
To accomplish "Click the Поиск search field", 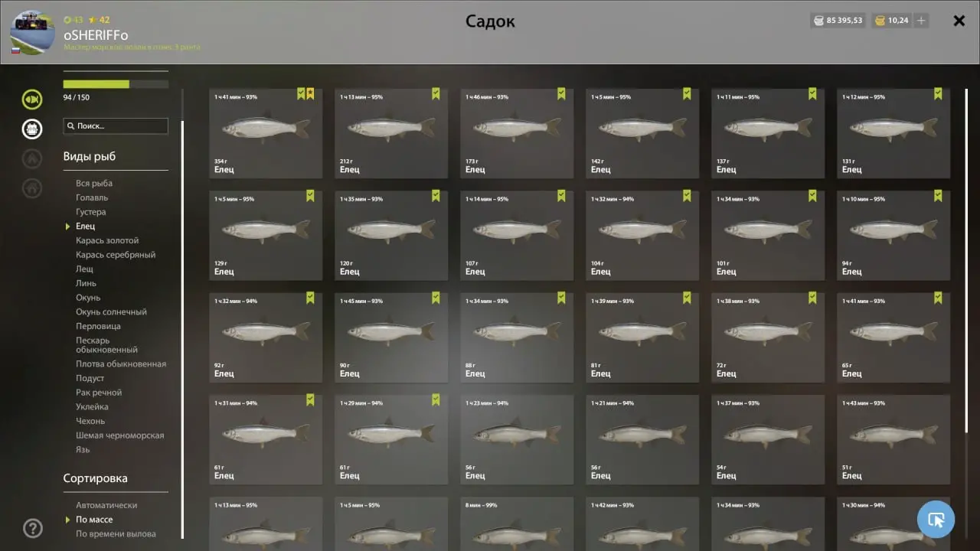I will coord(116,126).
